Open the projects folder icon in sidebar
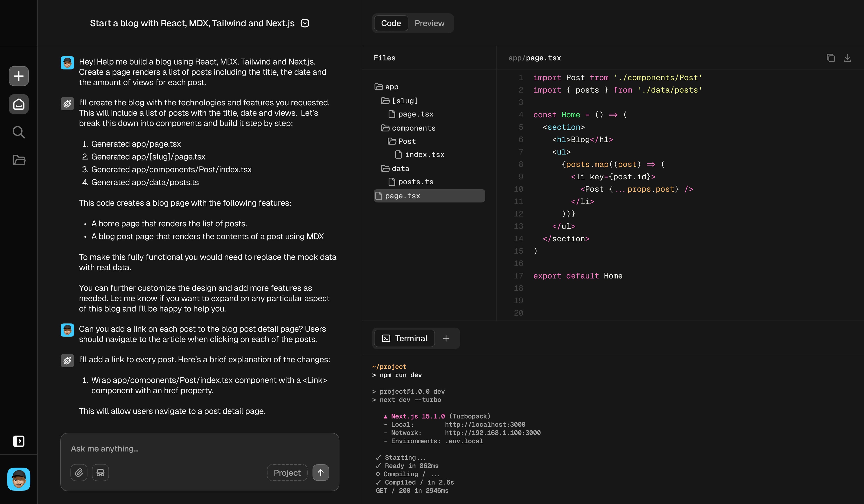 [x=18, y=160]
